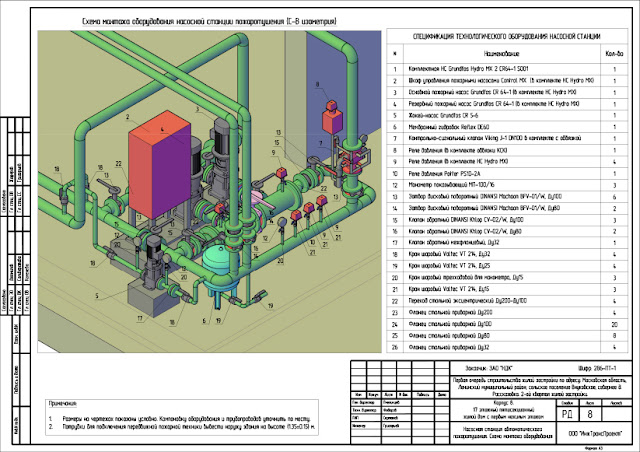The image size is (640, 452).
Task: Click the drawing title 'Схема монтажа оборудования насосной станции'
Action: click(x=209, y=21)
